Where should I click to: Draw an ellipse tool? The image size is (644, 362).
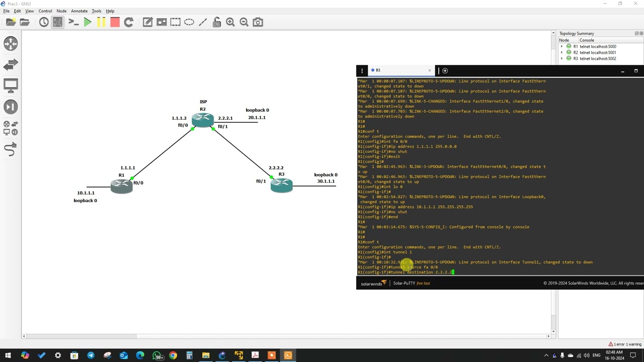point(189,22)
